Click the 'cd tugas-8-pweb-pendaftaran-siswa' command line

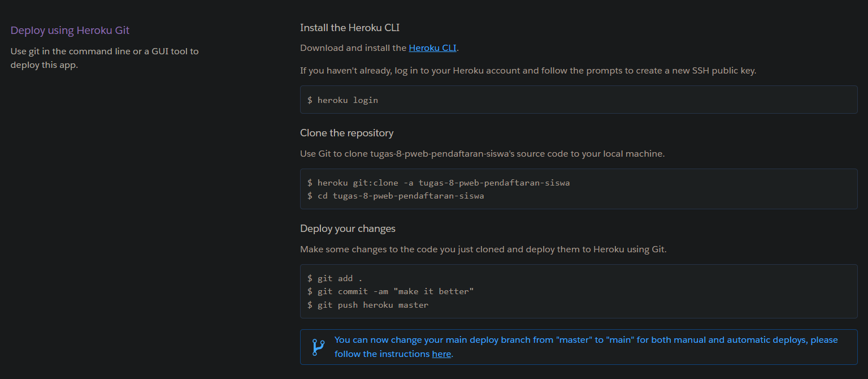point(396,196)
